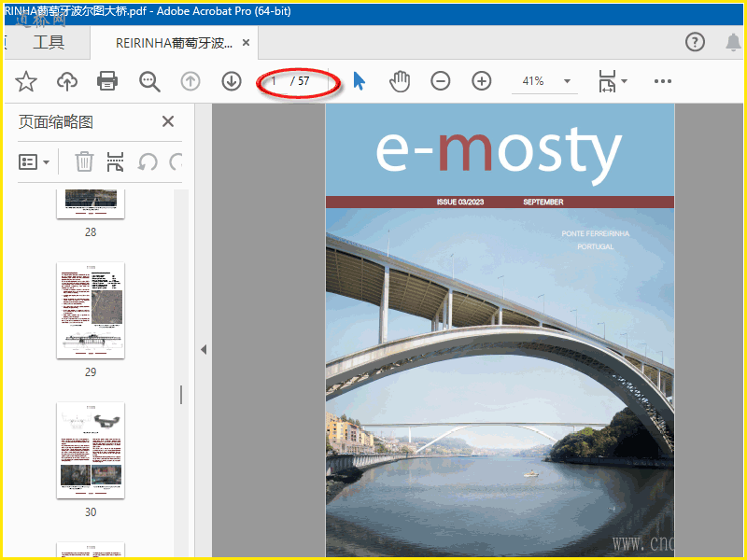Click the 41% zoom value field
The height and width of the screenshot is (560, 747).
(533, 81)
